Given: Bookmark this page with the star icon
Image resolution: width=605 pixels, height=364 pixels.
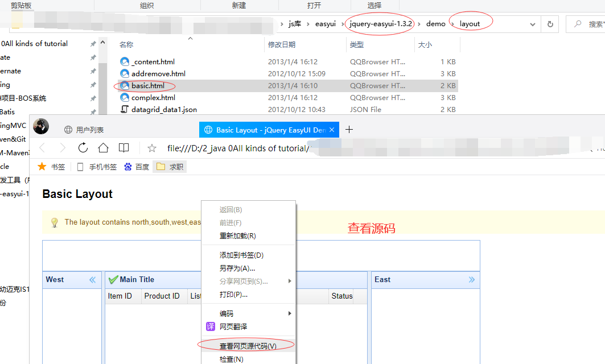Looking at the screenshot, I should point(152,148).
